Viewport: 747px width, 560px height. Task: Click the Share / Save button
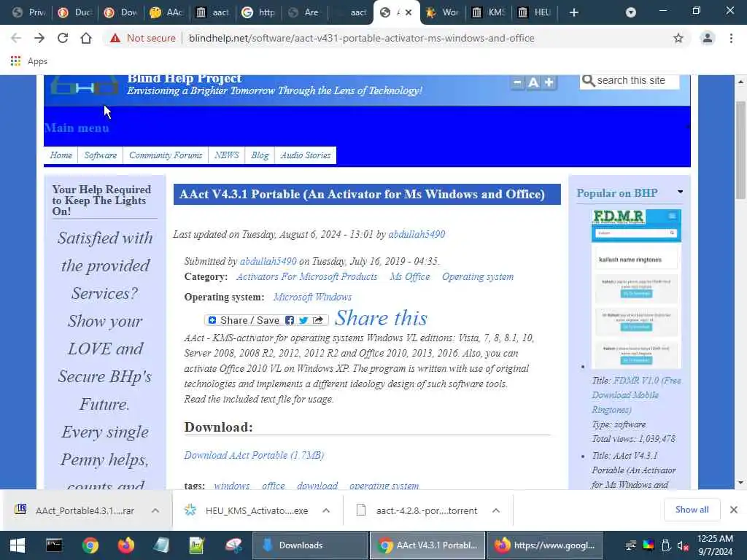266,321
